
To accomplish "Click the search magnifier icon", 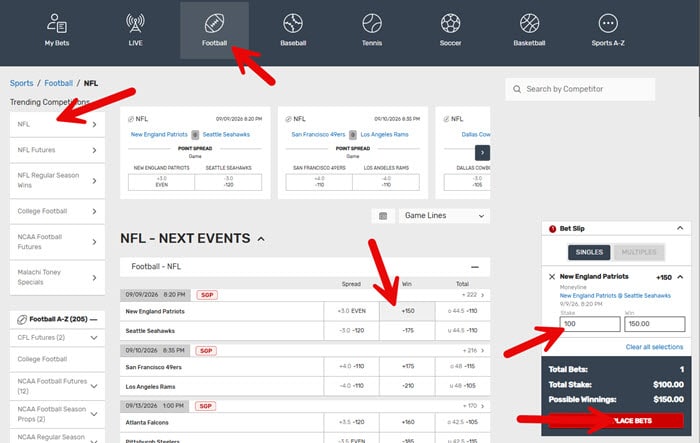I will click(x=517, y=89).
